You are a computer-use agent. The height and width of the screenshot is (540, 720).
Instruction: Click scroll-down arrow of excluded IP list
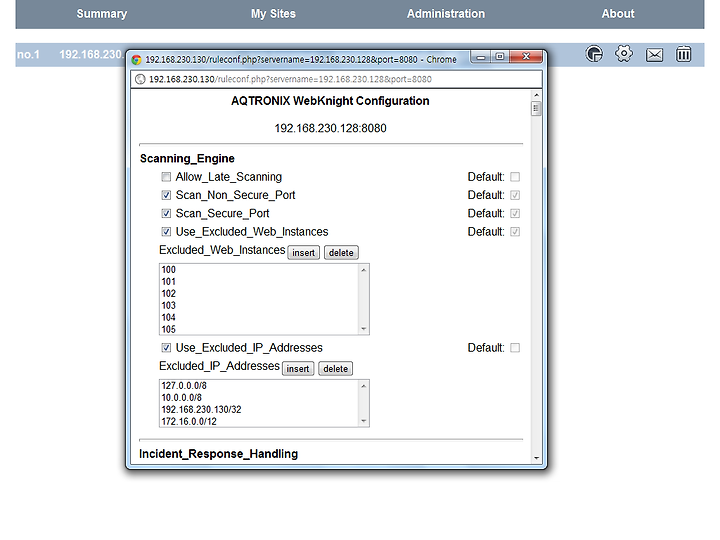pyautogui.click(x=364, y=421)
